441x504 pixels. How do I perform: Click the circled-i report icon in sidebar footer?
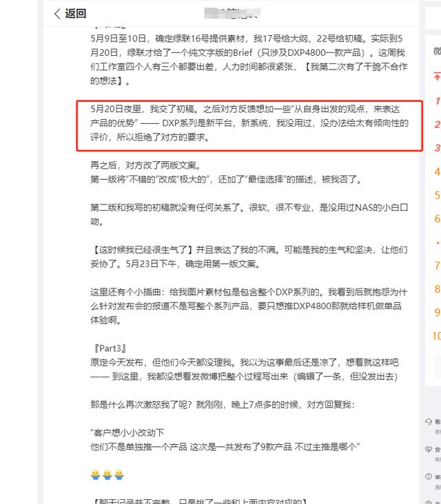(x=428, y=476)
